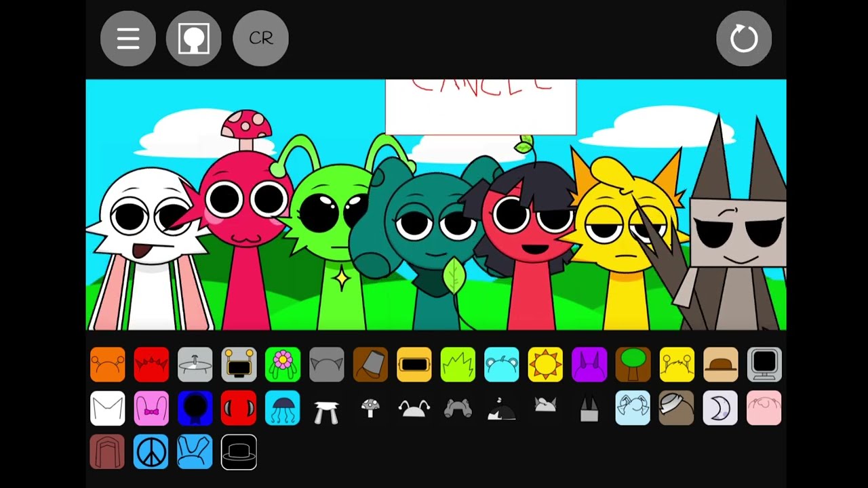
Task: Select the used gray elephant ears icon
Action: click(x=458, y=408)
